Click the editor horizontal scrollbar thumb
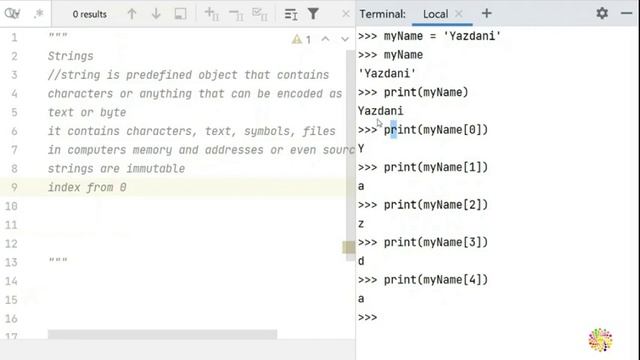640x360 pixels. tap(162, 334)
